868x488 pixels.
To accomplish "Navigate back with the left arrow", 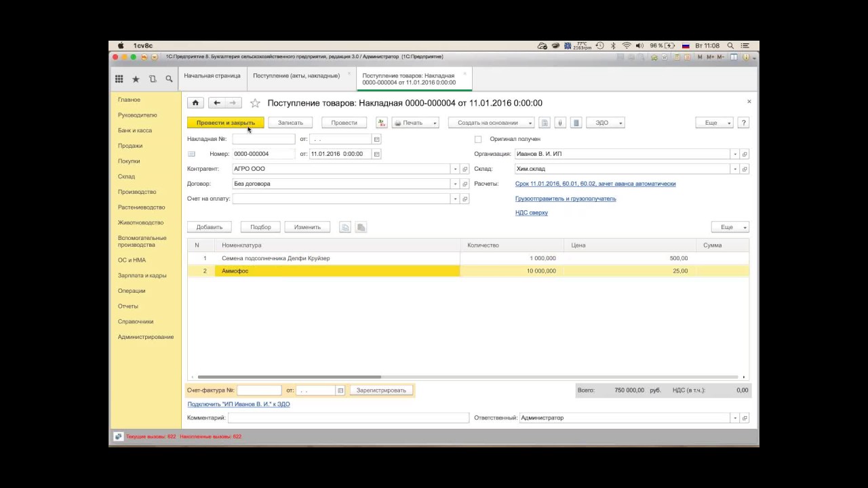I will tap(217, 103).
